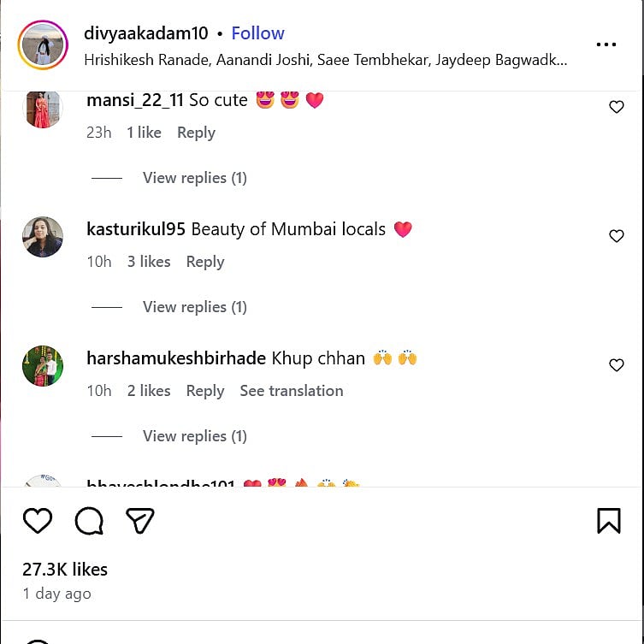Viewport: 644px width, 644px height.
Task: Reply to the mansi_22_11 comment
Action: [x=196, y=133]
